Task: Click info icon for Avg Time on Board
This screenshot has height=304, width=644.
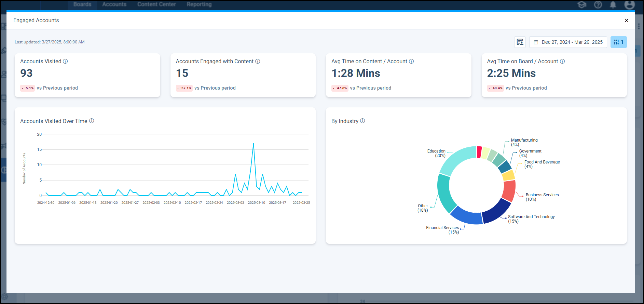Action: click(x=562, y=61)
